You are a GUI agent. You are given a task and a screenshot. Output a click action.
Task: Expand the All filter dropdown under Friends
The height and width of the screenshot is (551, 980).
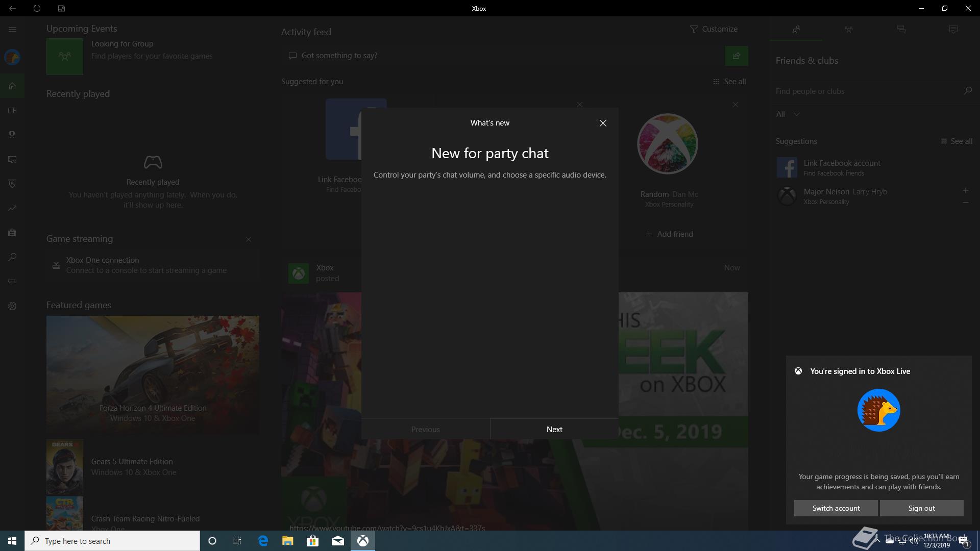(x=788, y=114)
